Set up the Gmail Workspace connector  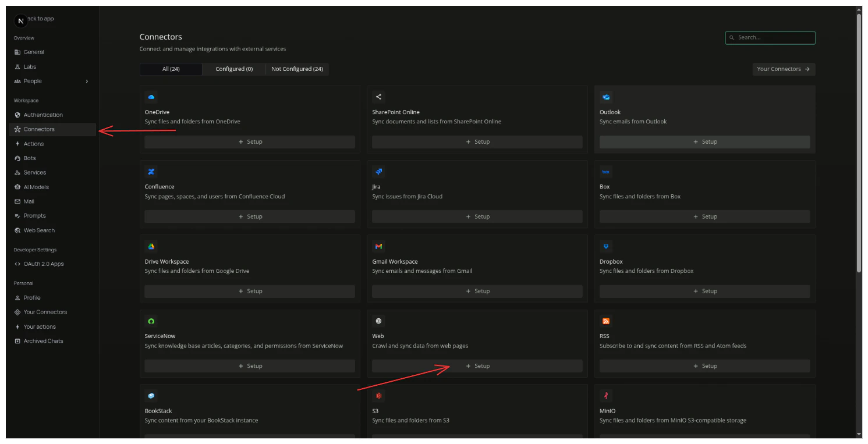click(477, 291)
